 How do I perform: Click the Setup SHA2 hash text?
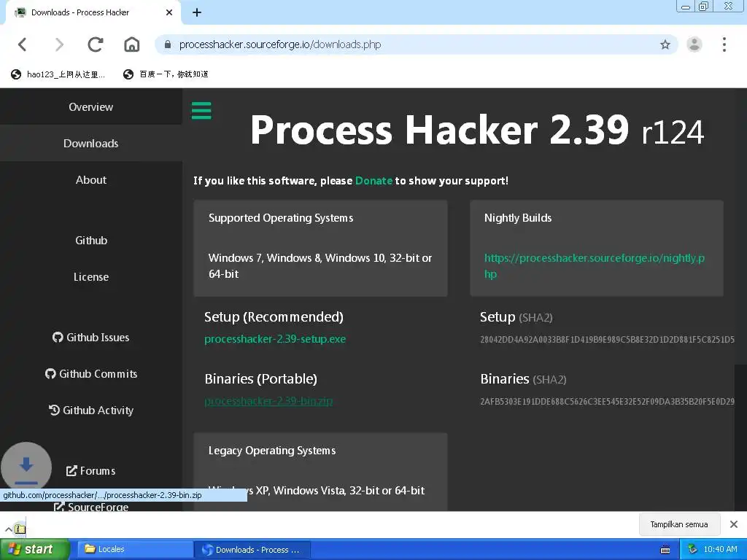click(x=608, y=340)
